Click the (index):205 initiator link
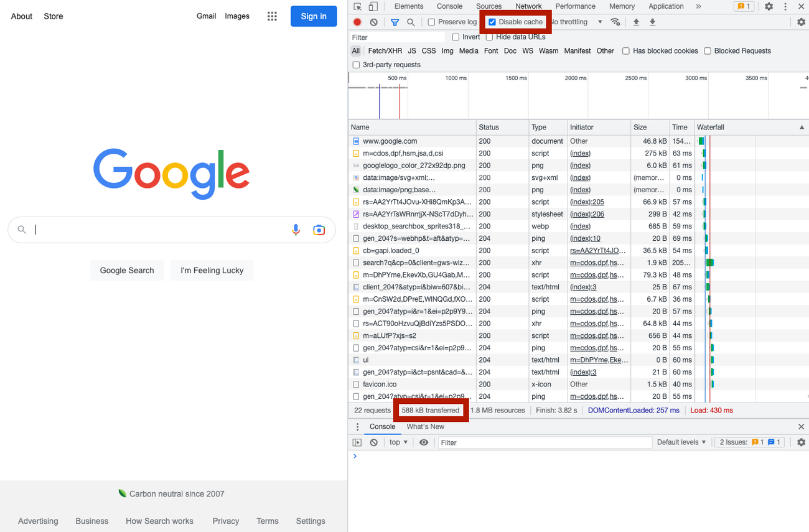The height and width of the screenshot is (532, 809). [587, 202]
